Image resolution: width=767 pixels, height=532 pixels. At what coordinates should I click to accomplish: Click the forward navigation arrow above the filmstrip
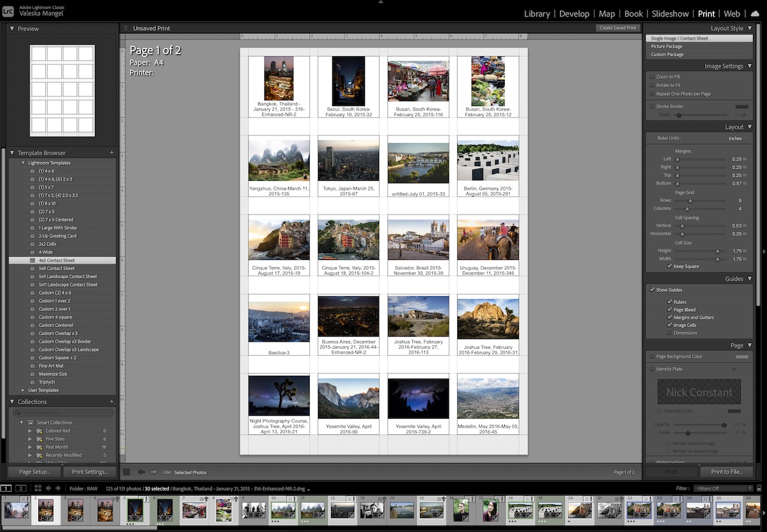click(153, 472)
